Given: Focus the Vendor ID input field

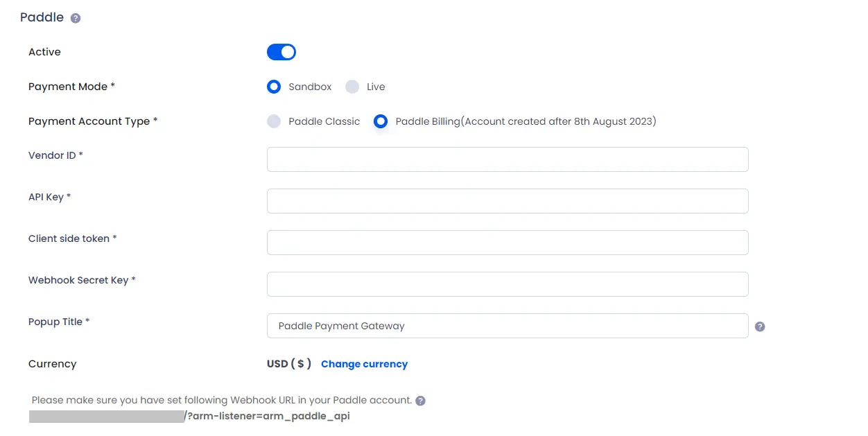Looking at the screenshot, I should (507, 159).
